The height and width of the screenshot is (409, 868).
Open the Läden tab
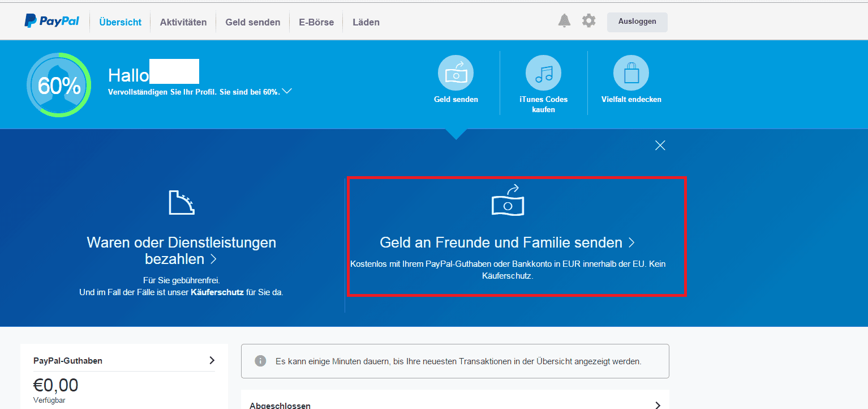pos(366,22)
